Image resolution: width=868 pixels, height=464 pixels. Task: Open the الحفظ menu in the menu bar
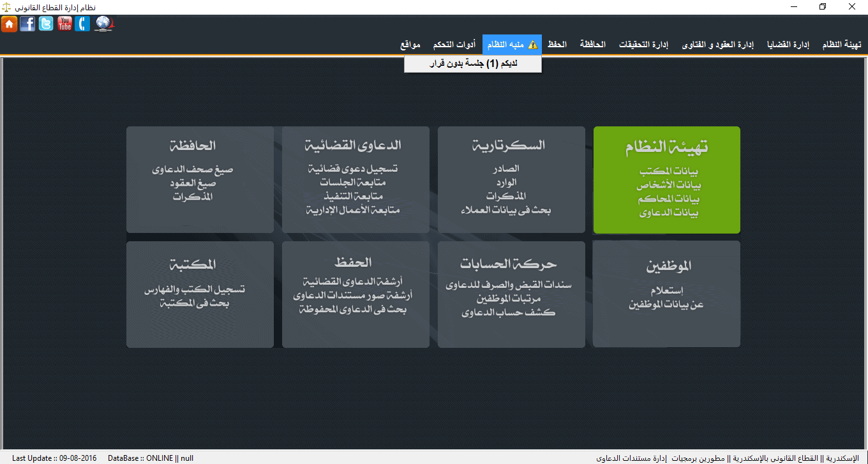coord(557,45)
